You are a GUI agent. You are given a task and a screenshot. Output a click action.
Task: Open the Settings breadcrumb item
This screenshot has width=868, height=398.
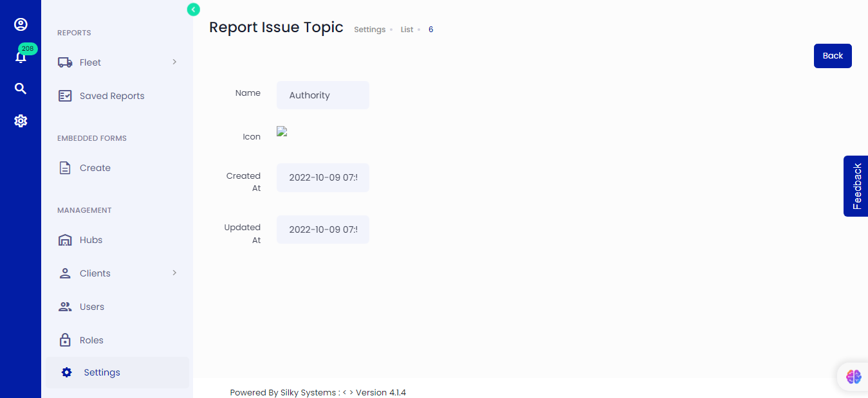pos(369,30)
